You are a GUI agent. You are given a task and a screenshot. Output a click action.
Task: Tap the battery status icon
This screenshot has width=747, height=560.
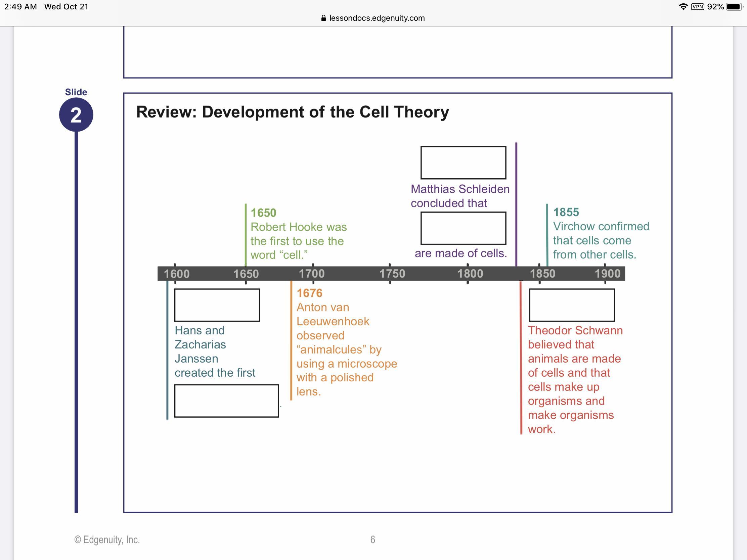click(x=734, y=7)
